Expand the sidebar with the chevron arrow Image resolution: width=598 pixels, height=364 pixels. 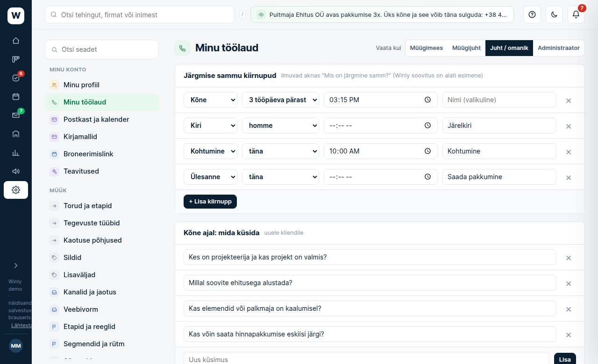16,266
